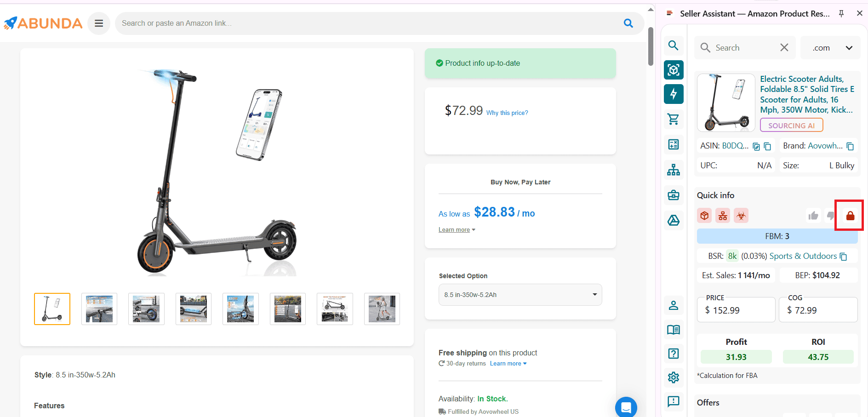Image resolution: width=868 pixels, height=417 pixels.
Task: Open the Selected Option variant dropdown
Action: 520,295
